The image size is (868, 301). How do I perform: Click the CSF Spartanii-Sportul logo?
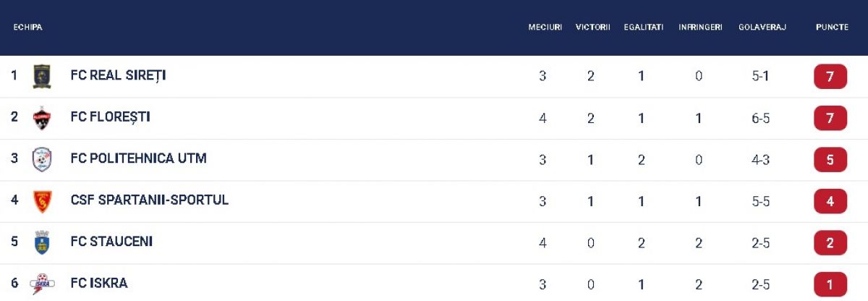click(x=42, y=201)
